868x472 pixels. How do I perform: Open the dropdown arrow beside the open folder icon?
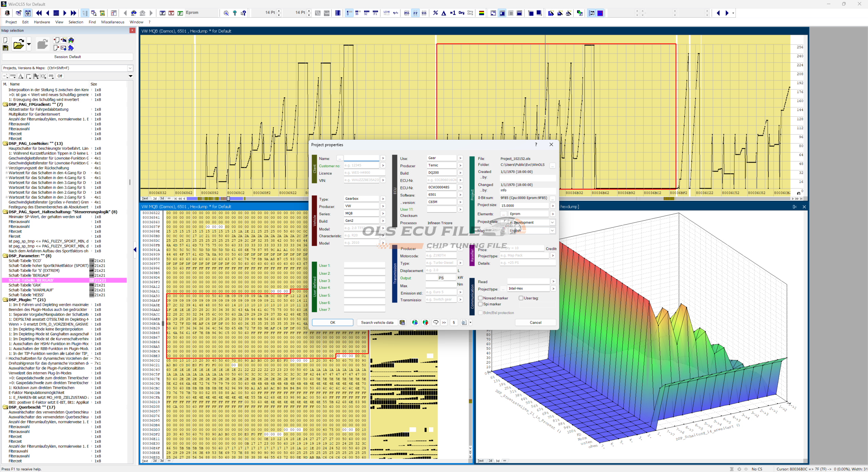point(29,44)
